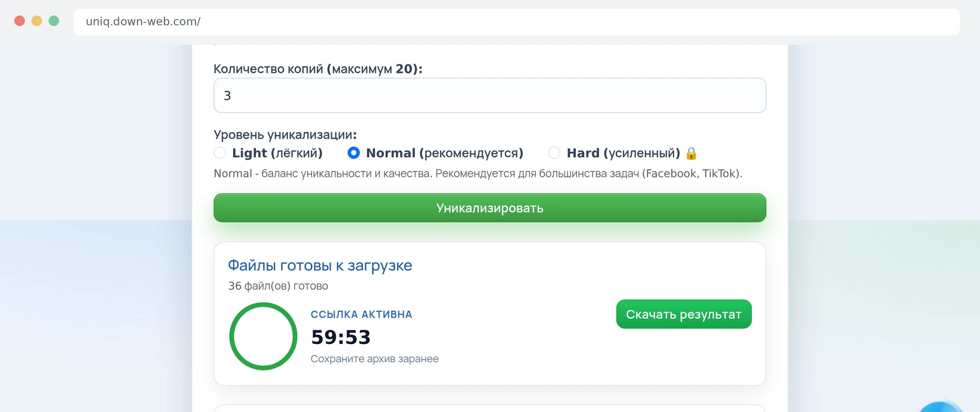The image size is (980, 412).
Task: Click the green circular countdown timer ring
Action: coord(263,336)
